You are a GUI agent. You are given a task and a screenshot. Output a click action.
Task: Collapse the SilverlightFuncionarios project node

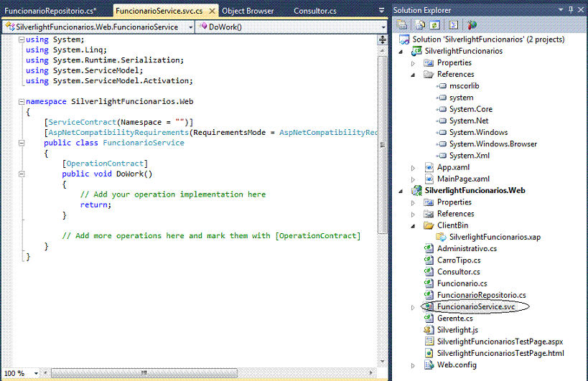401,52
